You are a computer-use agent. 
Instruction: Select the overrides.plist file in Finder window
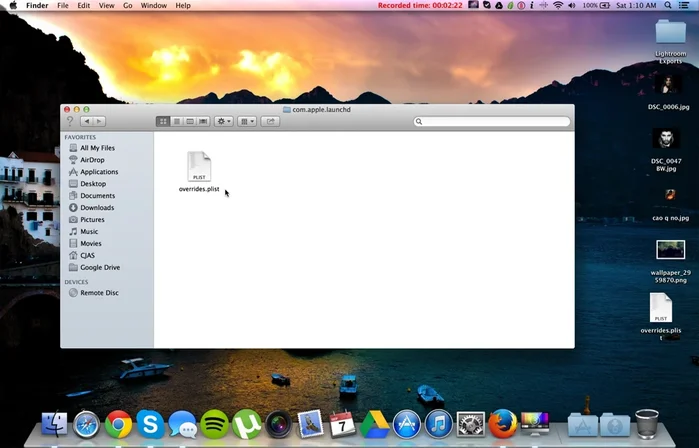[x=199, y=172]
